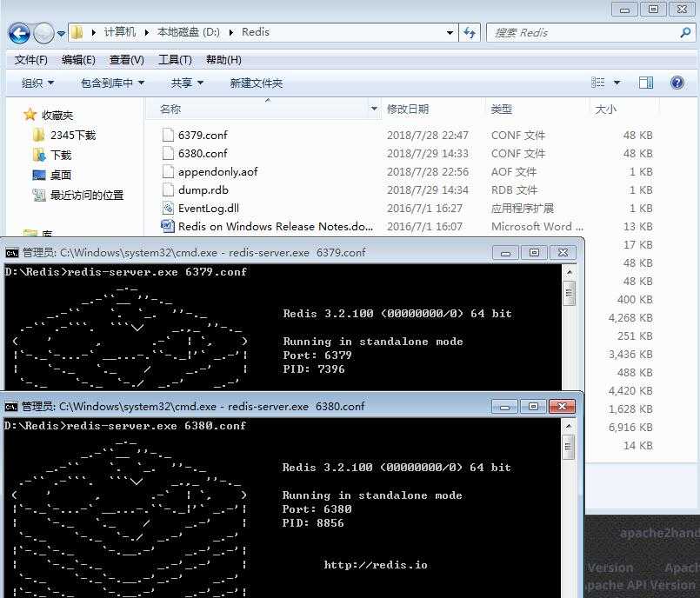Viewport: 700px width, 598px height.
Task: Open the 编辑(E) menu
Action: pos(78,60)
